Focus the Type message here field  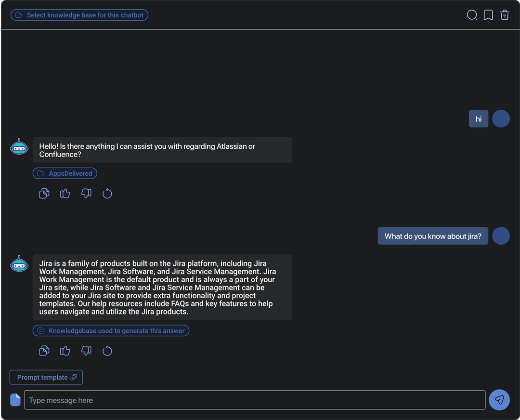click(255, 400)
